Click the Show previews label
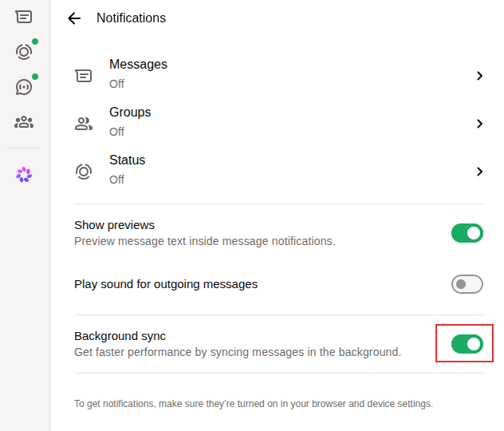Screen dimensions: 504x431 114,225
